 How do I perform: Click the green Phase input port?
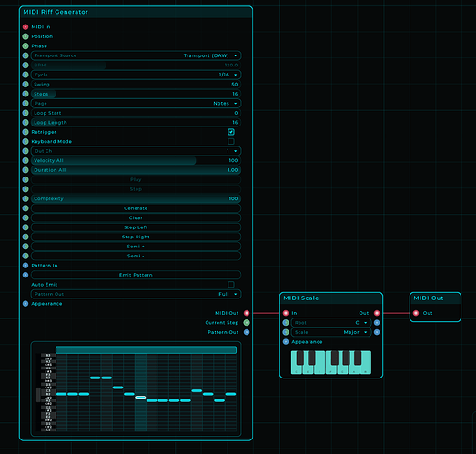pyautogui.click(x=25, y=46)
